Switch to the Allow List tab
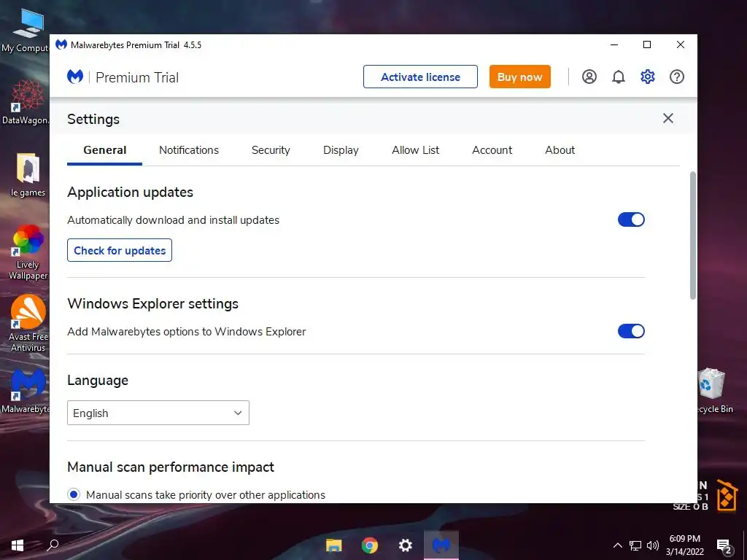The width and height of the screenshot is (747, 560). [415, 150]
